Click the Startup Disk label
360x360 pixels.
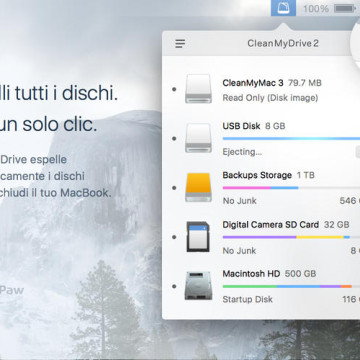[247, 299]
